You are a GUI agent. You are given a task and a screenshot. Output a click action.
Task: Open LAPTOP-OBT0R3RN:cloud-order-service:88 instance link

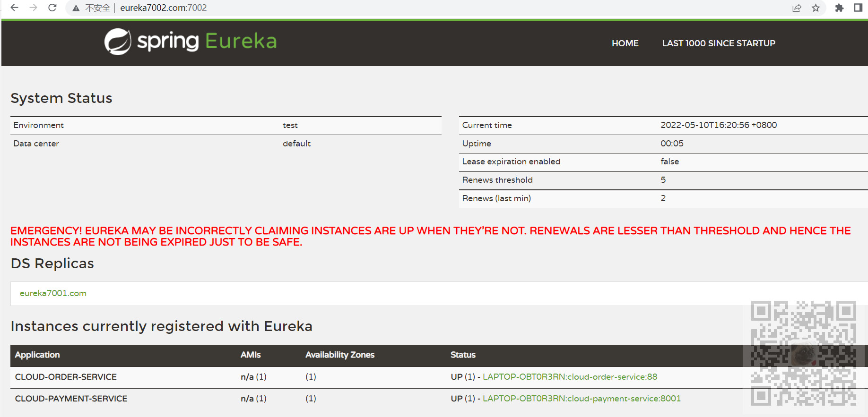(570, 377)
